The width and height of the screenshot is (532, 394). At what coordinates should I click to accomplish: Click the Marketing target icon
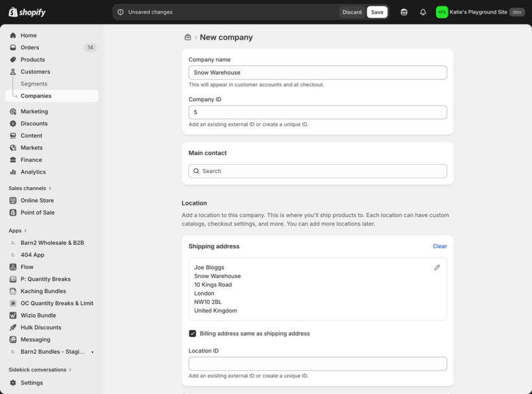pos(13,111)
